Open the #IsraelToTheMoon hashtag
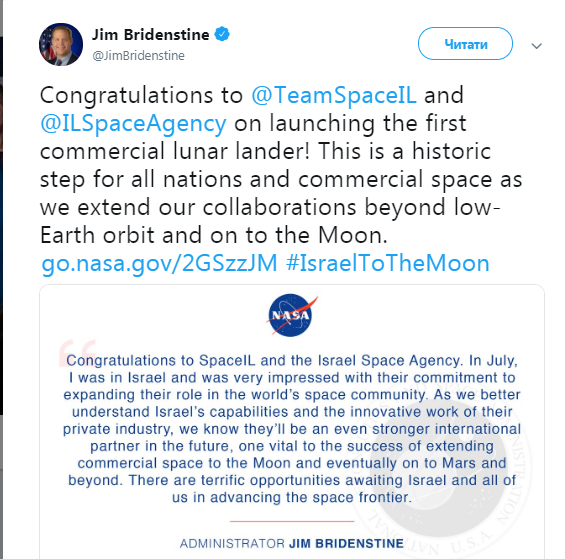Viewport: 565px width, 559px height. pos(388,263)
